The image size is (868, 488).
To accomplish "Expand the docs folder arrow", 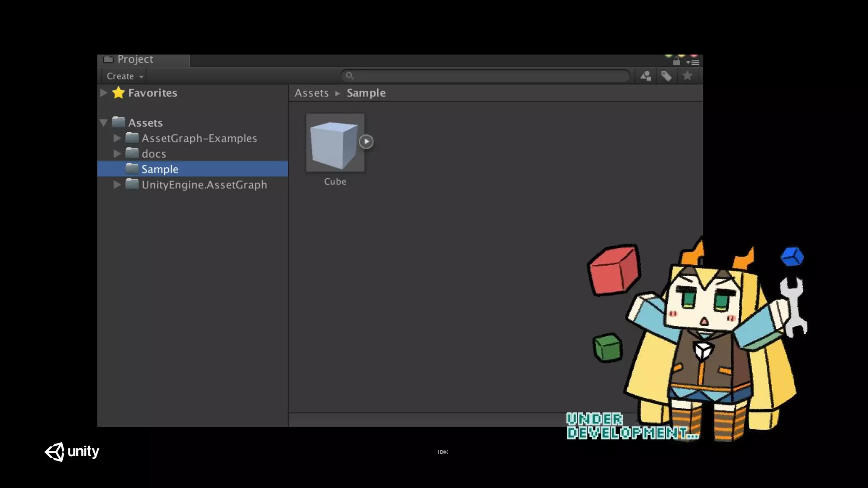I will (117, 153).
